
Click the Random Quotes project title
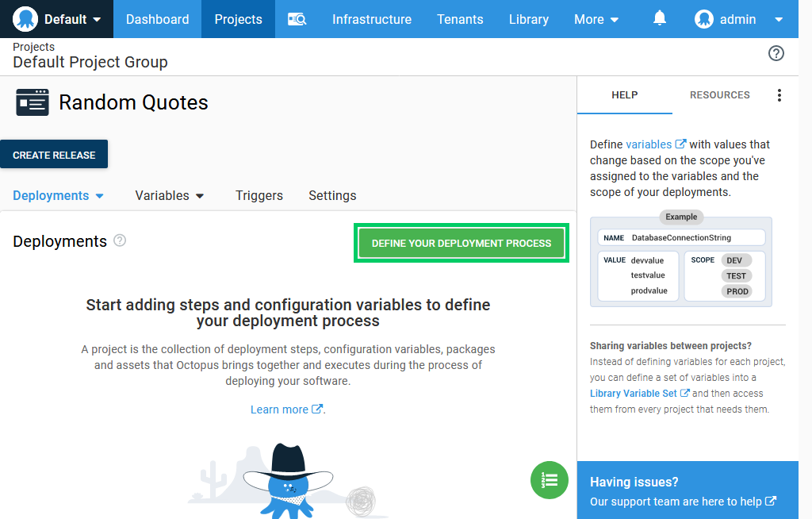coord(133,102)
